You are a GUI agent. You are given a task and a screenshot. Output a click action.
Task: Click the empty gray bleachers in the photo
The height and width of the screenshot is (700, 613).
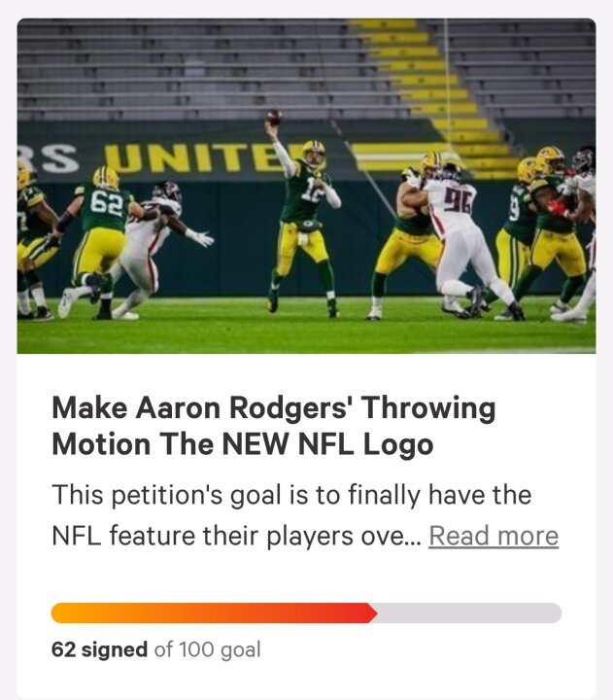pyautogui.click(x=187, y=67)
